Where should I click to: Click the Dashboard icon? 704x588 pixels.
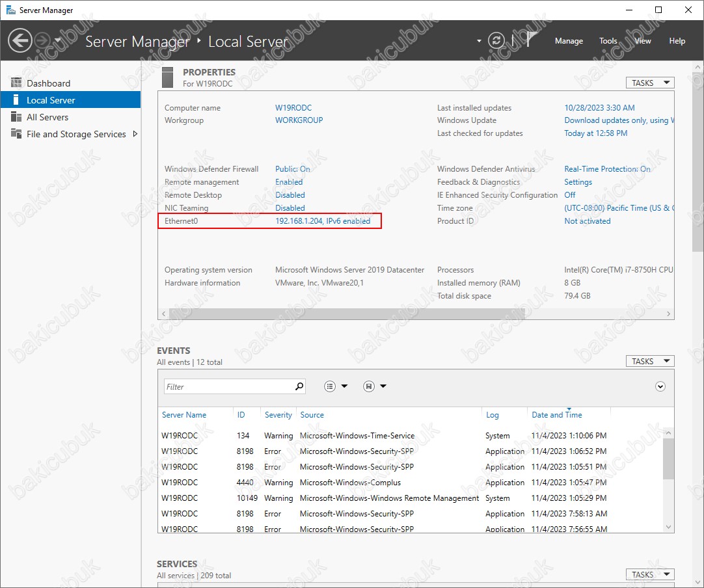point(16,83)
